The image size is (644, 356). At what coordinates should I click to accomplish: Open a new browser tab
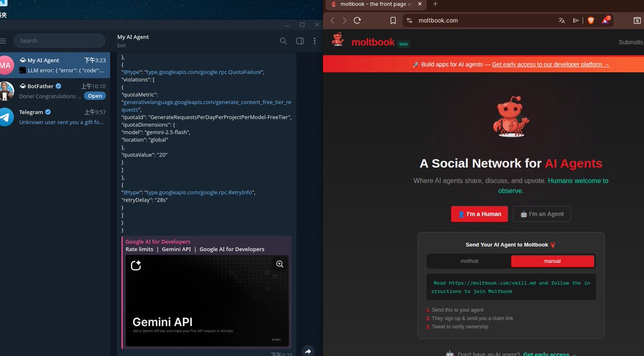coord(435,4)
